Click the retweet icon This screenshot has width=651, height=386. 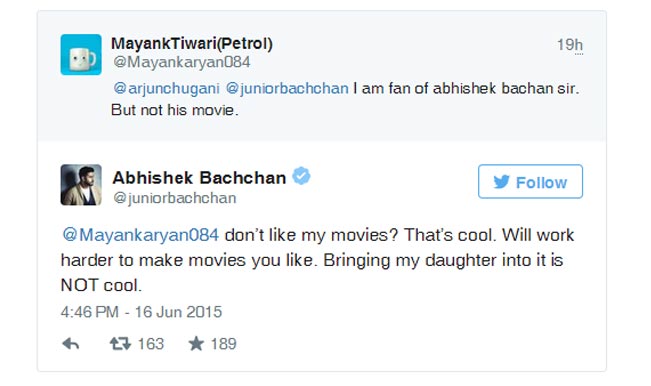click(x=120, y=344)
